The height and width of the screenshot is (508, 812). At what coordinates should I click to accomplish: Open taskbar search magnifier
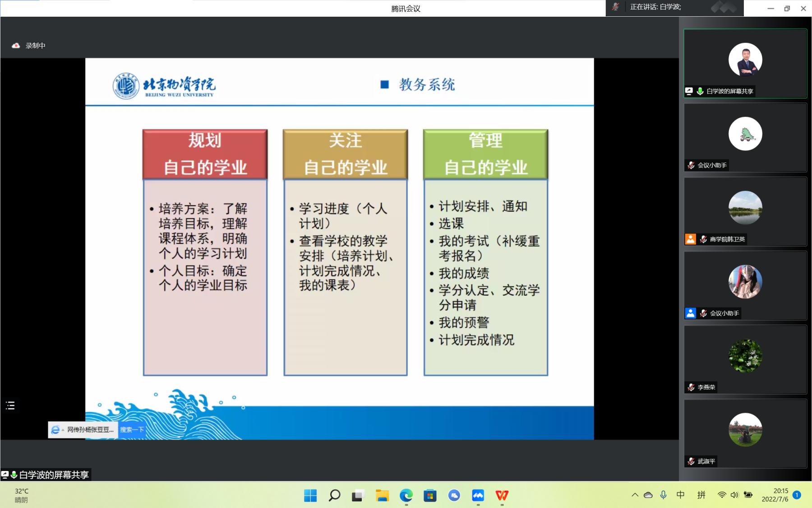click(x=334, y=495)
